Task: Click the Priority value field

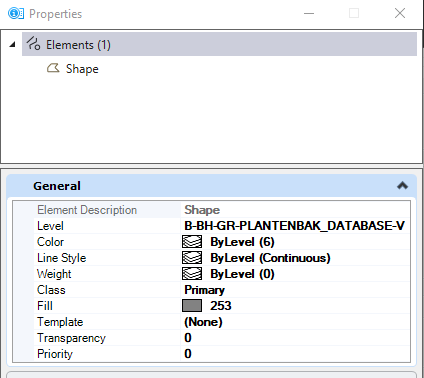Action: tap(295, 354)
